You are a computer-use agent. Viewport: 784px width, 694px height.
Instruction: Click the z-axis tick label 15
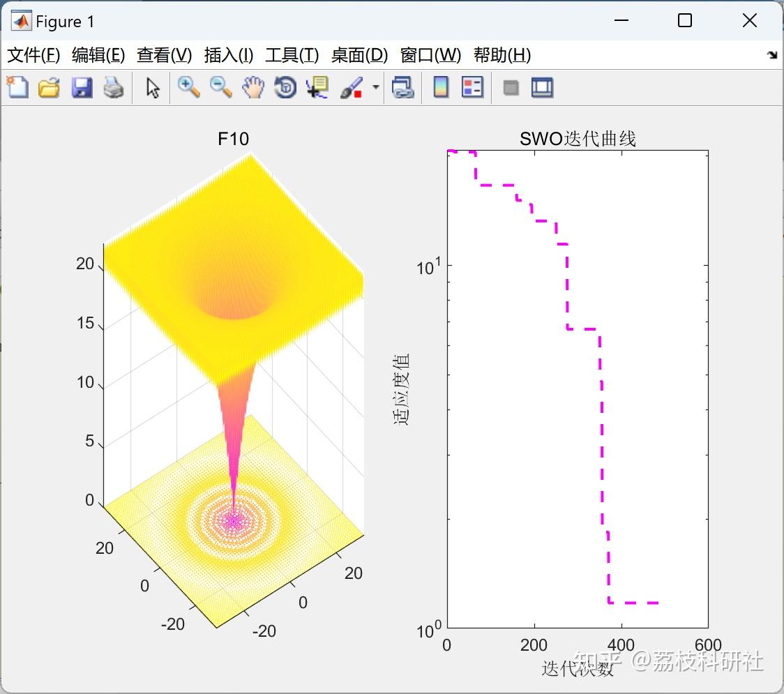tap(85, 323)
